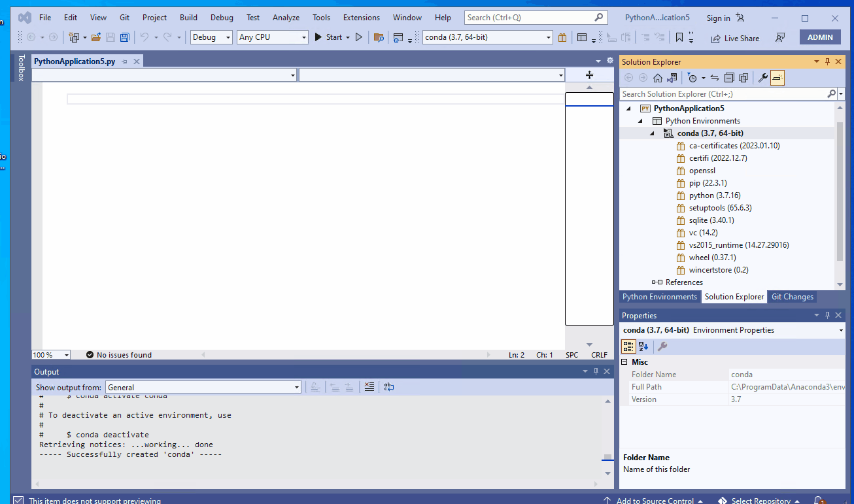The height and width of the screenshot is (504, 854).
Task: Open the conda (3.7, 64-bit) environment dropdown
Action: [x=488, y=37]
